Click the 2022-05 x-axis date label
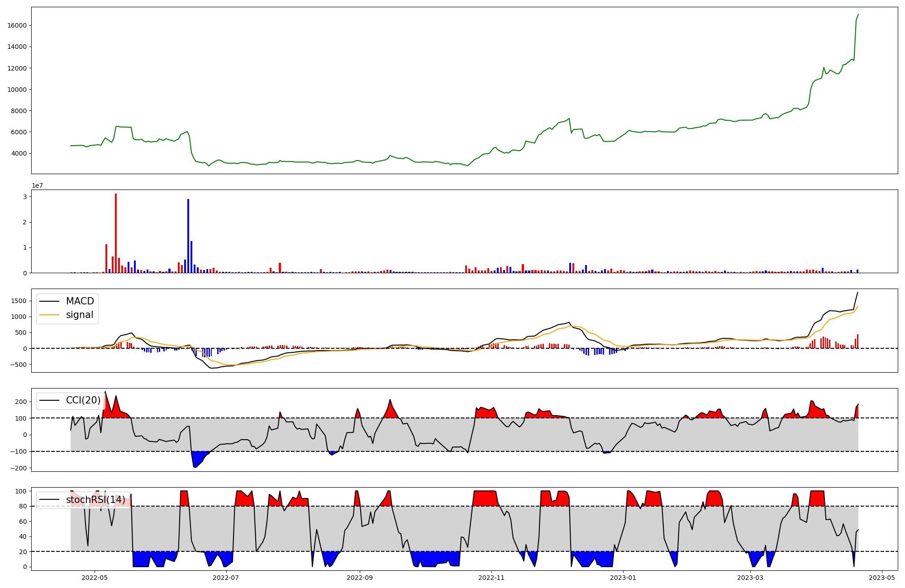Screen dimensions: 905x588 [x=95, y=578]
